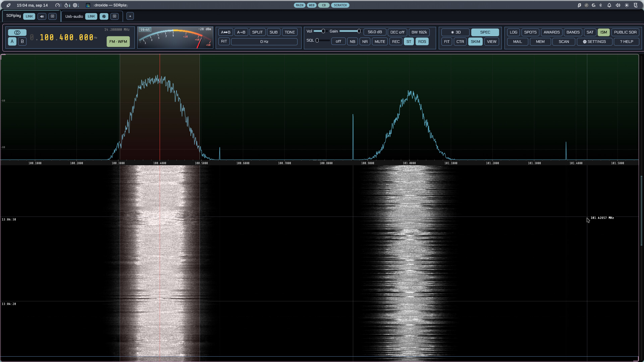The height and width of the screenshot is (362, 644).
Task: Switch to the SCRATCH workspace
Action: pos(340,5)
